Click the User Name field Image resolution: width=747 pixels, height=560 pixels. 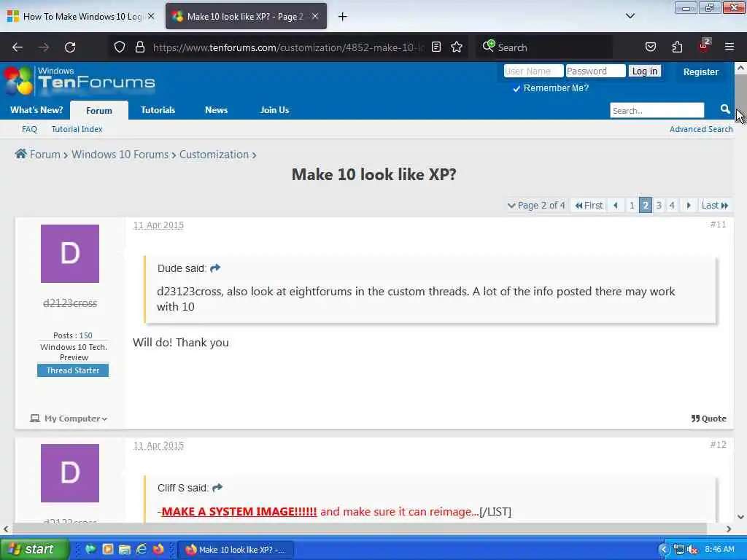pos(533,71)
